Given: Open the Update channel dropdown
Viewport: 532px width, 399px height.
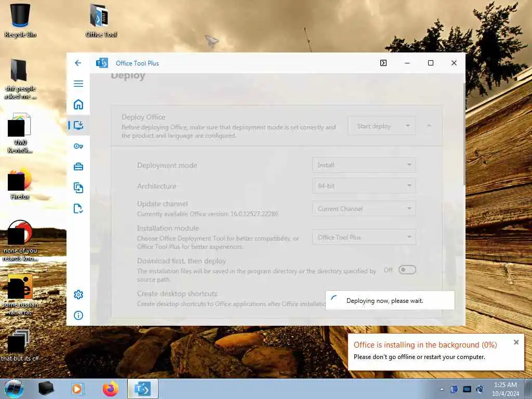Looking at the screenshot, I should (x=364, y=209).
